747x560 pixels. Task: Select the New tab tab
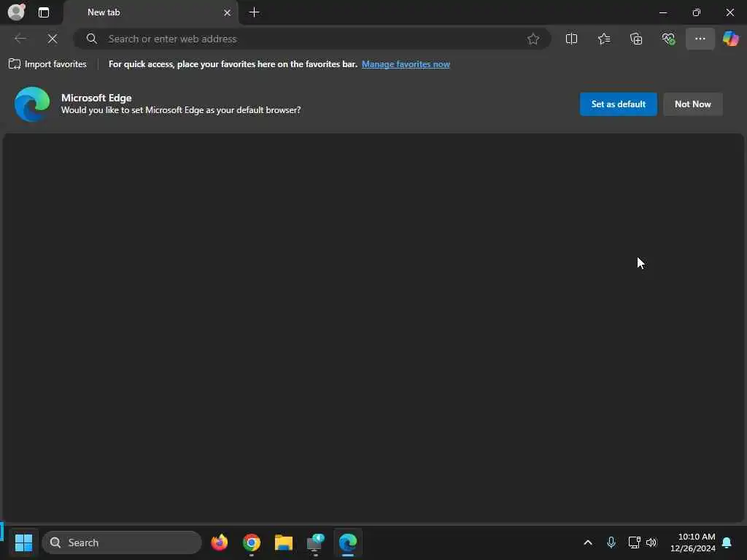(151, 12)
